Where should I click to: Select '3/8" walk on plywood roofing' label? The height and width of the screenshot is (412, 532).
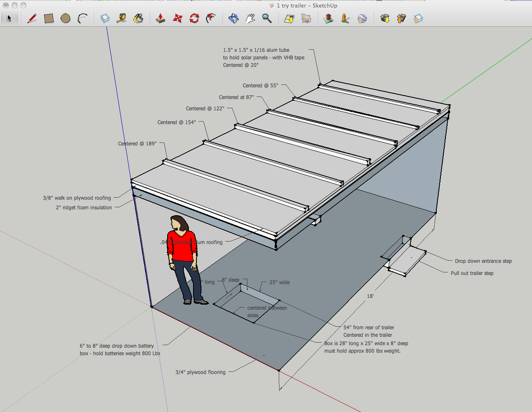(77, 198)
